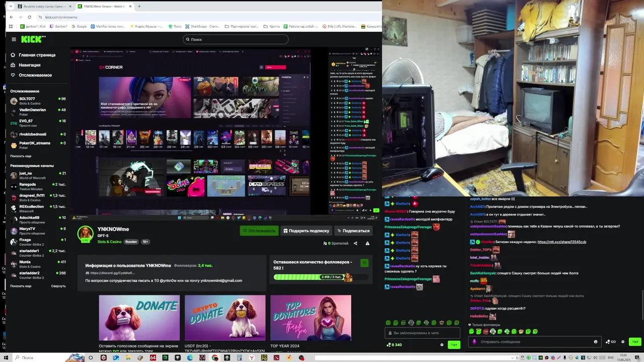Open Raregods recommended channel
Image resolution: width=644 pixels, height=362 pixels.
pos(38,187)
